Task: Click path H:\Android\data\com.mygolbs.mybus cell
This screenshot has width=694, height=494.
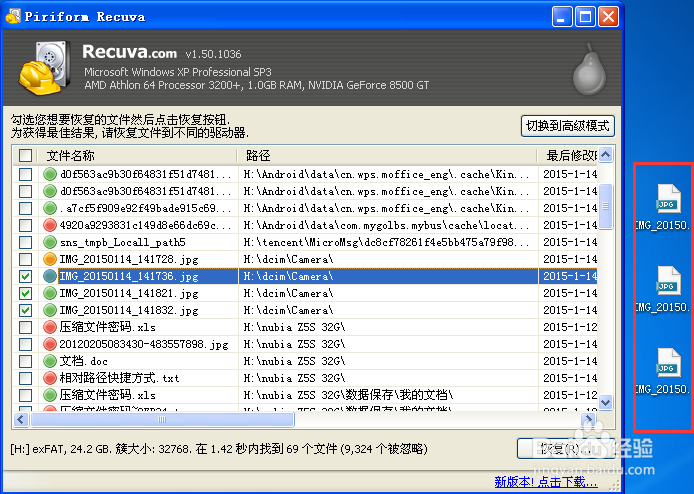Action: click(x=386, y=225)
